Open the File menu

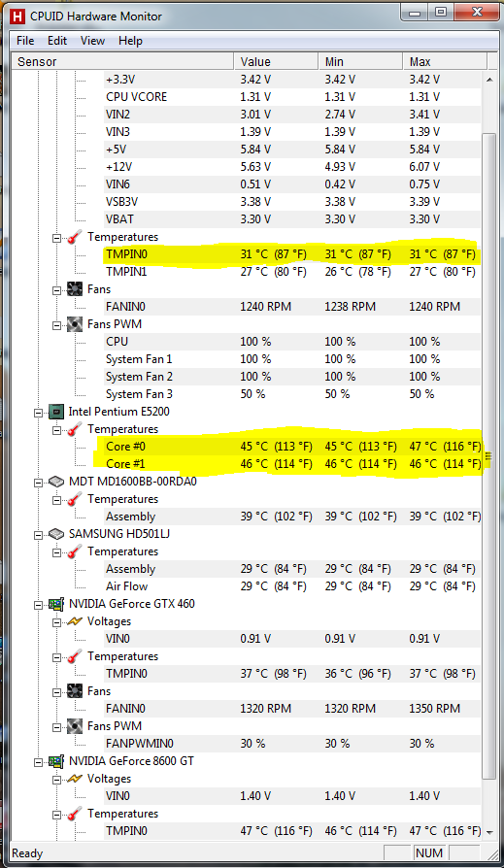point(25,41)
